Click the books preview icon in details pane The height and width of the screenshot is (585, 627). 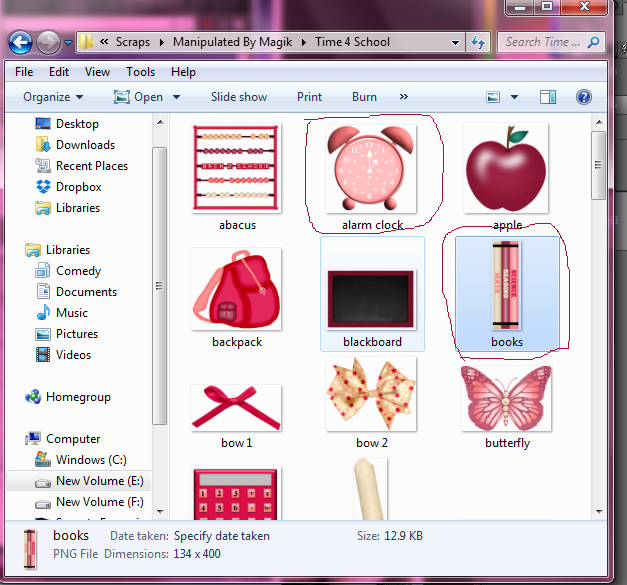30,549
